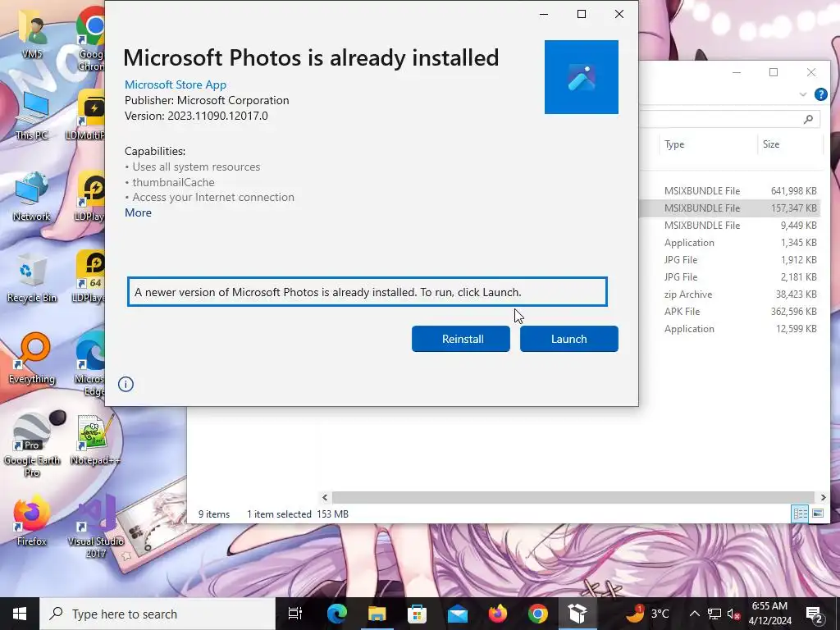The image size is (840, 630).
Task: Click the Microsoft Photos app logo tile
Action: tap(582, 77)
